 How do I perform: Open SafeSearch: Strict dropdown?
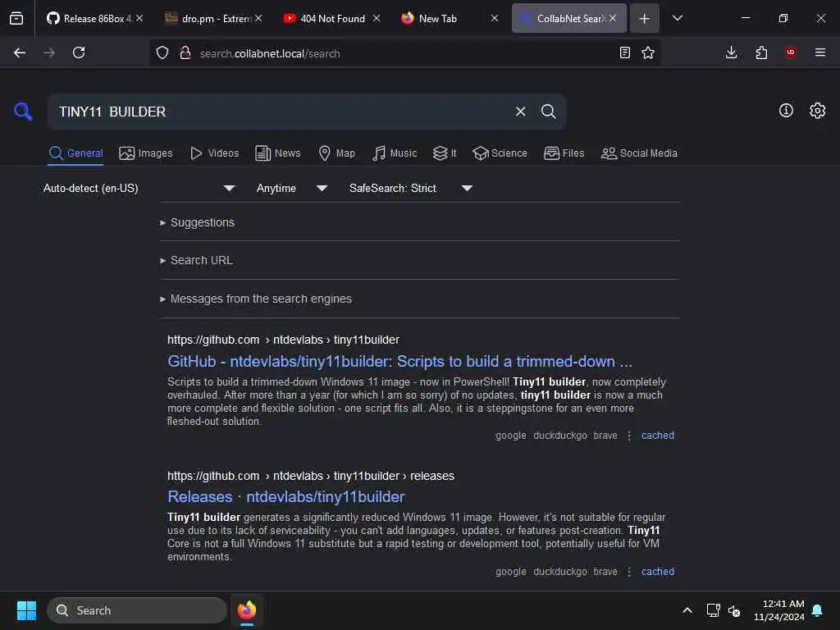[x=411, y=188]
